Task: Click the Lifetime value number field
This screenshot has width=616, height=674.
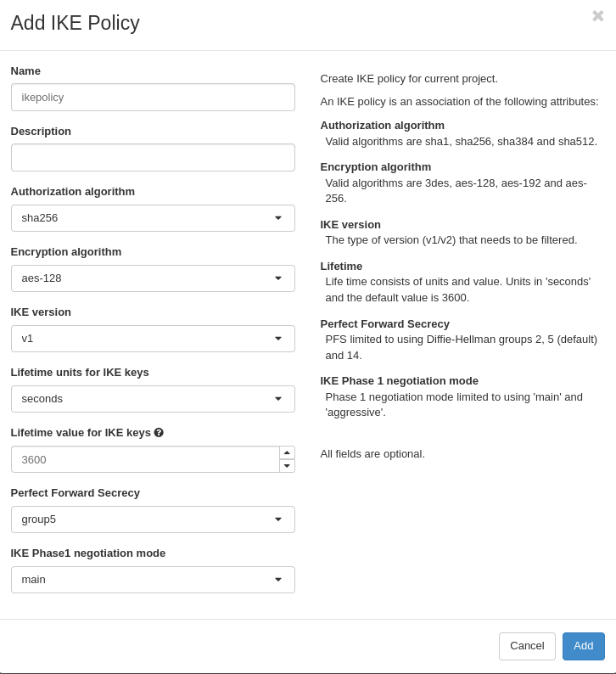Action: (144, 459)
